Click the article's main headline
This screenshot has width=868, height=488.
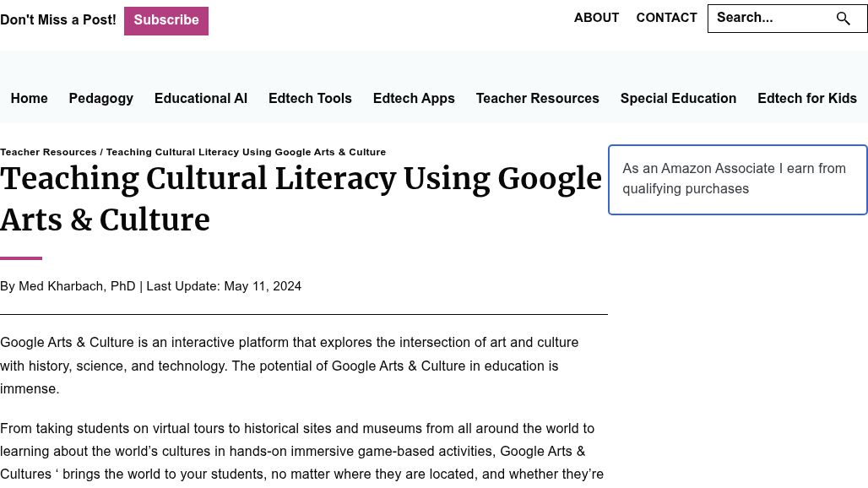tap(301, 199)
